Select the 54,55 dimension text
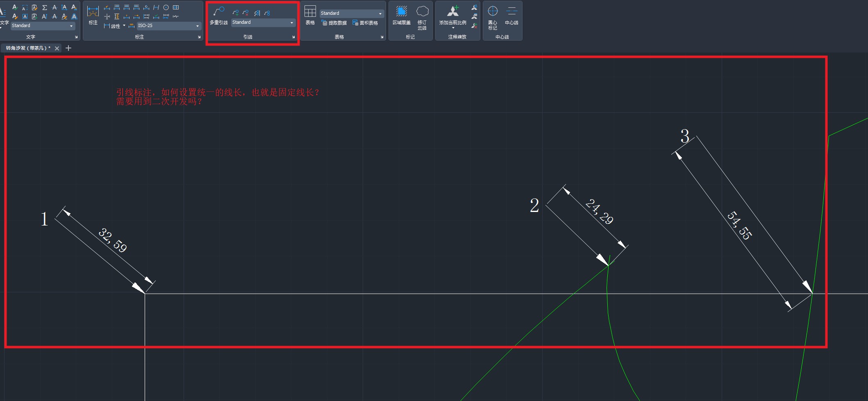The height and width of the screenshot is (401, 868). click(x=740, y=225)
